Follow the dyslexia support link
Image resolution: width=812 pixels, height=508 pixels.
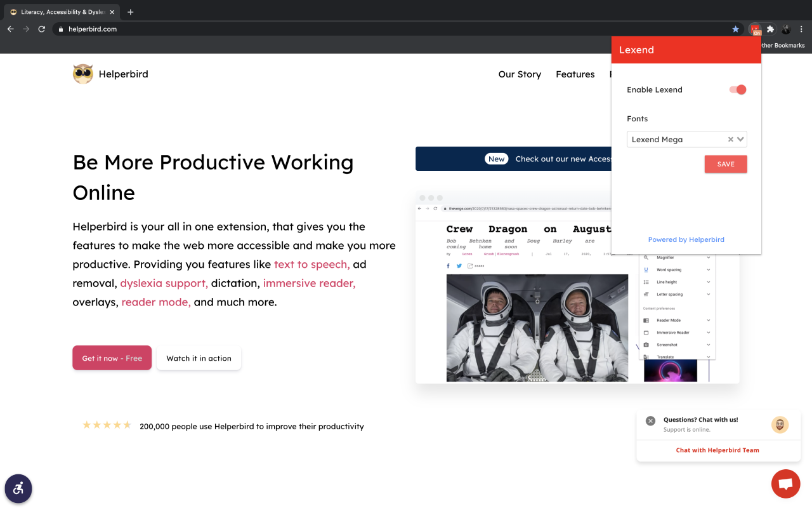point(164,283)
